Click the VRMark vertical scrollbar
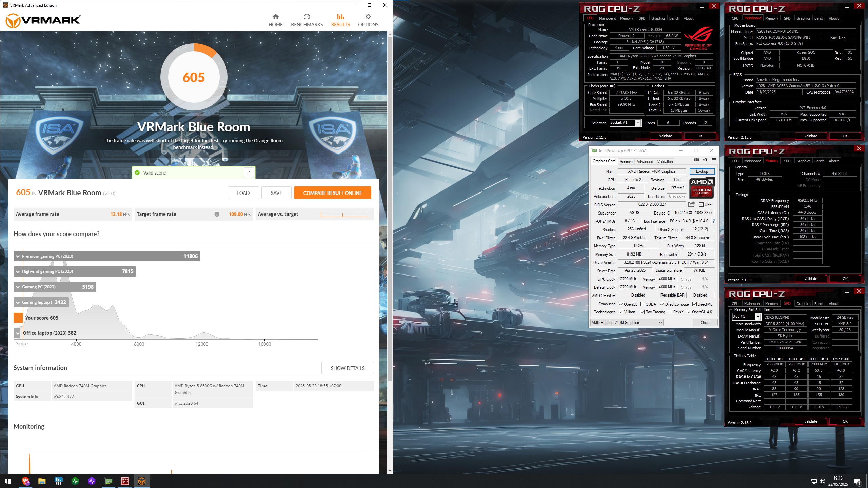This screenshot has width=868, height=488. [x=390, y=208]
